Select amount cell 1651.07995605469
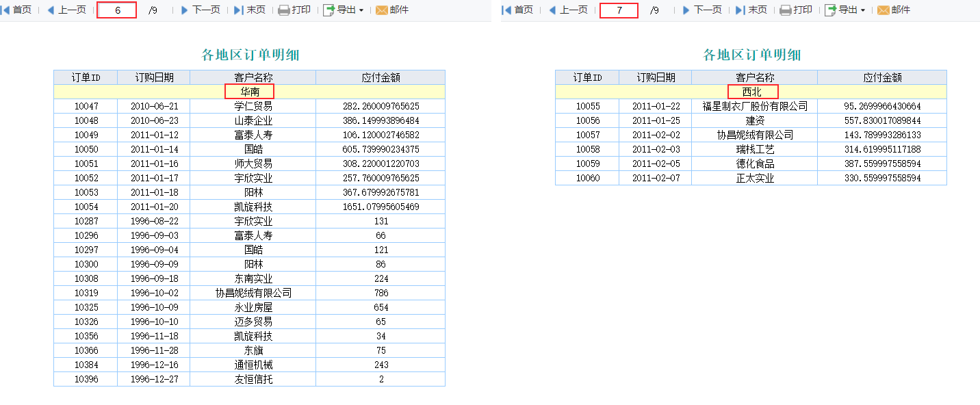Viewport: 980px width, 405px height. coord(381,207)
